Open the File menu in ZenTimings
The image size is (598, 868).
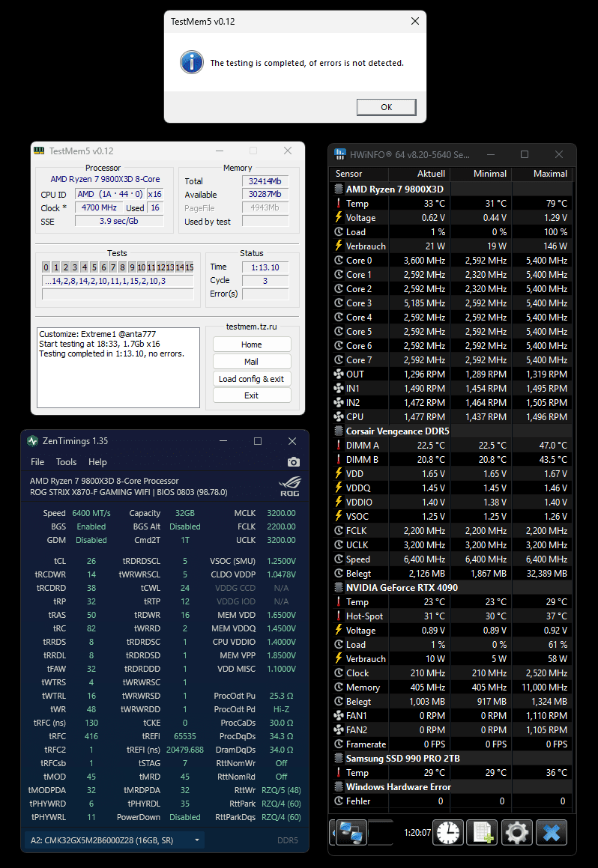(x=37, y=461)
